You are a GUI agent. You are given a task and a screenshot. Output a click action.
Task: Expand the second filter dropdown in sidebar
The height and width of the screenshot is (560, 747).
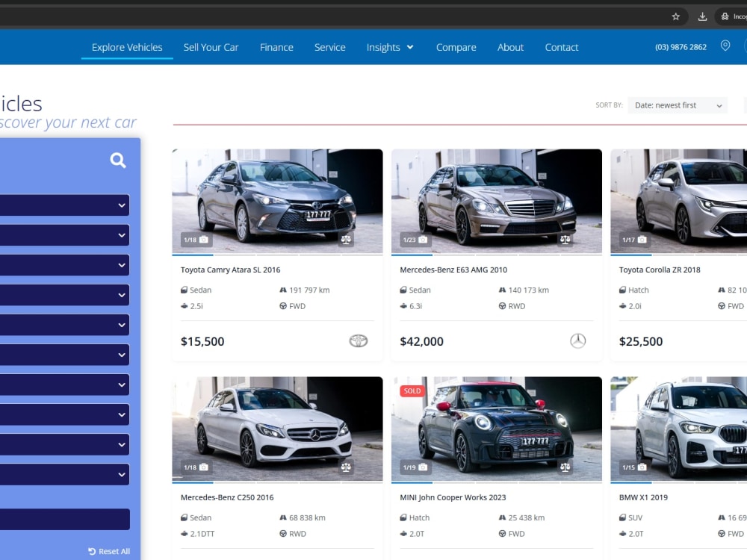click(64, 235)
